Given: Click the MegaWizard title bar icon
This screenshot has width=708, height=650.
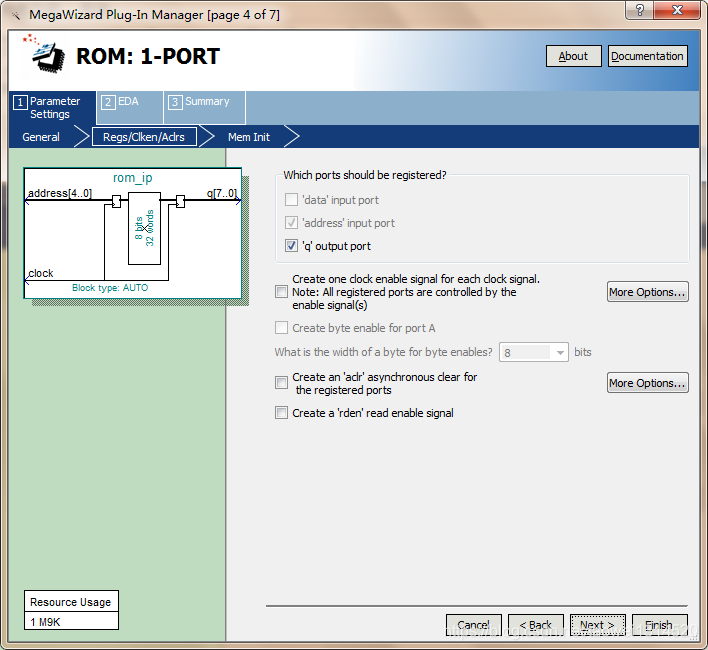Looking at the screenshot, I should tap(16, 15).
